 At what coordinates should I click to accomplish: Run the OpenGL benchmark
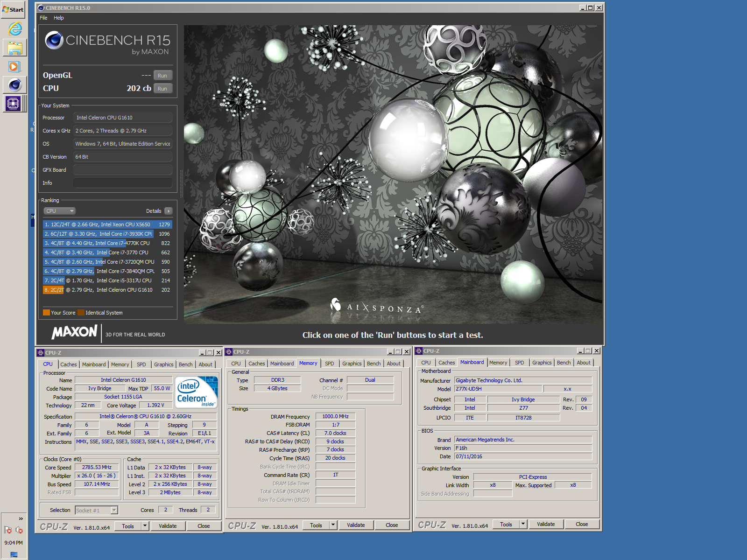[x=162, y=76]
